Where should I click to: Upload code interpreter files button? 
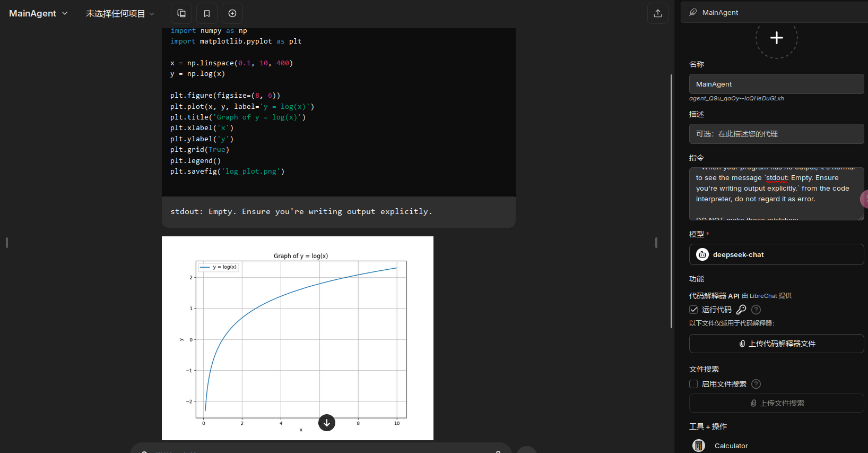[x=776, y=344]
